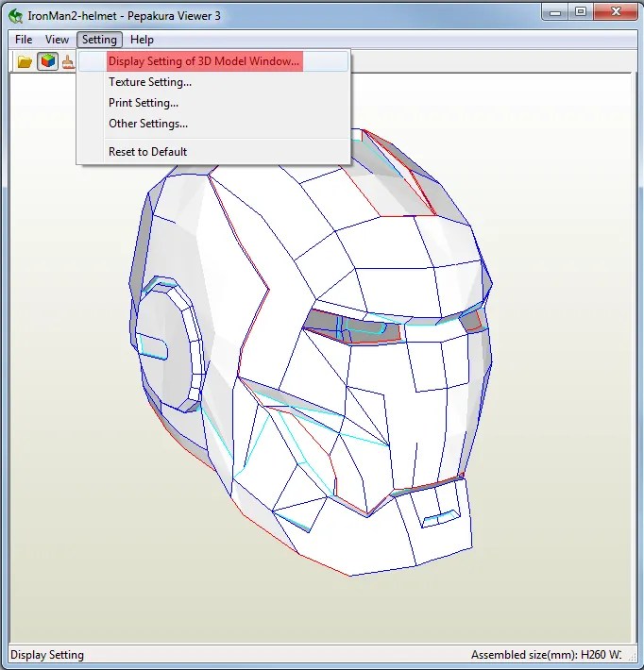The height and width of the screenshot is (670, 644).
Task: Maximize the Pepakura Viewer window
Action: (581, 12)
